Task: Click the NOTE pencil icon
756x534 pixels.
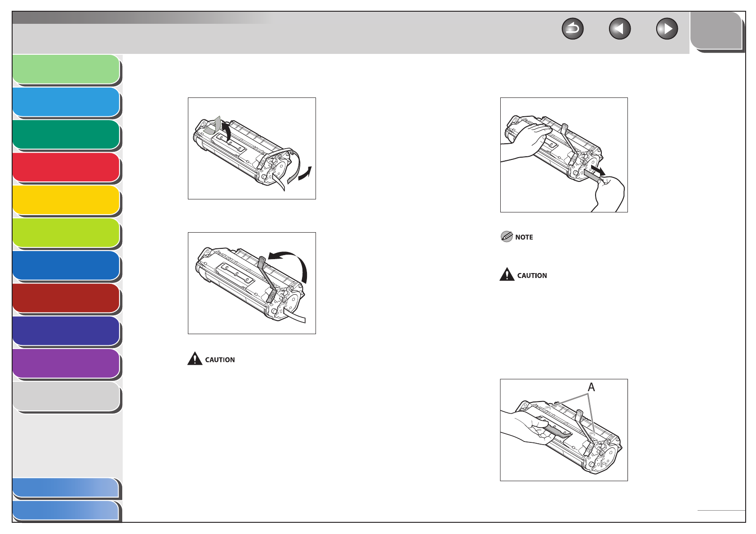Action: 507,237
